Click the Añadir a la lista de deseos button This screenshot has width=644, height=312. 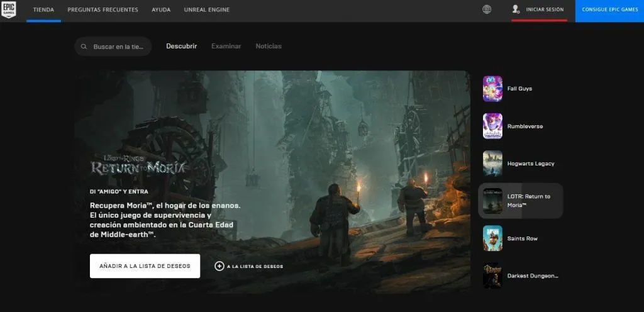pyautogui.click(x=145, y=266)
